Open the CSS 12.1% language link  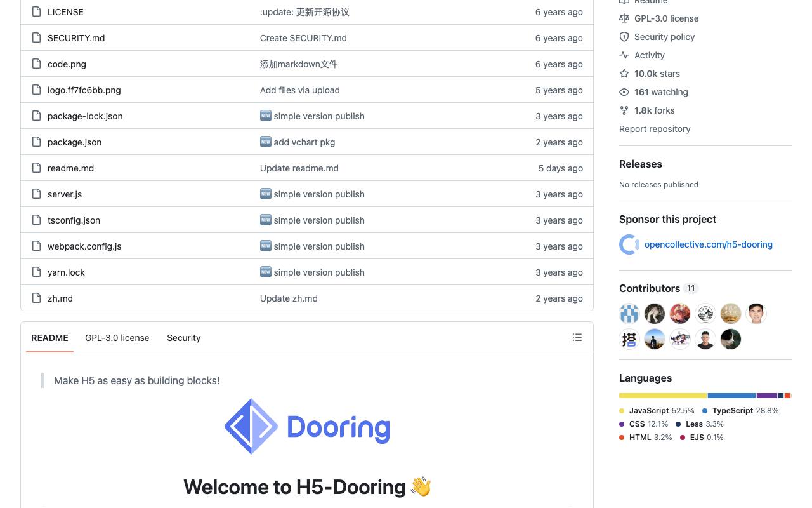[643, 424]
